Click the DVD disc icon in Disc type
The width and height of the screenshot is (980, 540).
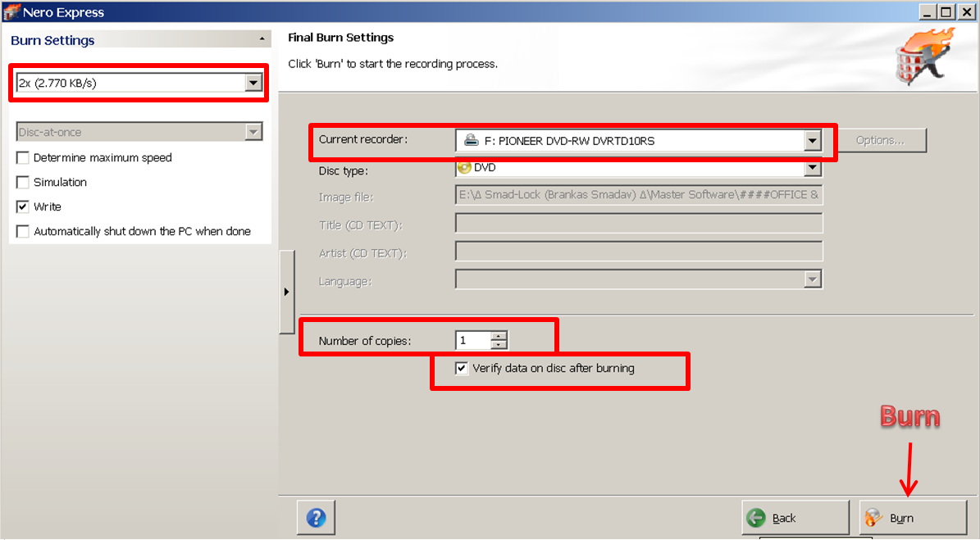click(464, 167)
